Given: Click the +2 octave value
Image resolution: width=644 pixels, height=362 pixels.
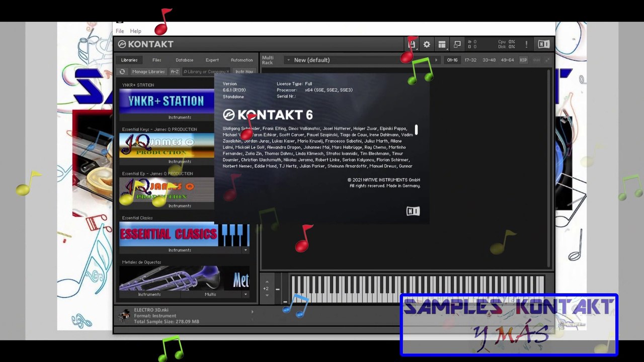Looking at the screenshot, I should pyautogui.click(x=266, y=289).
